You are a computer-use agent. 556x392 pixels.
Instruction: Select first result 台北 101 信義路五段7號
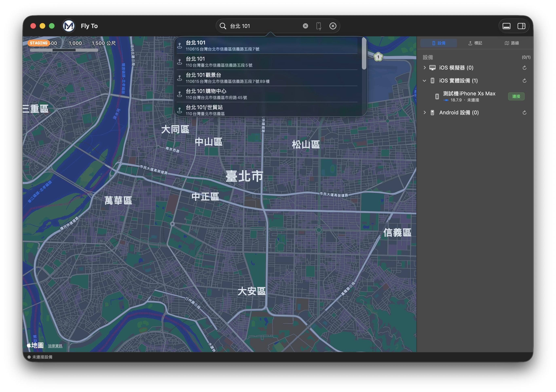[267, 45]
